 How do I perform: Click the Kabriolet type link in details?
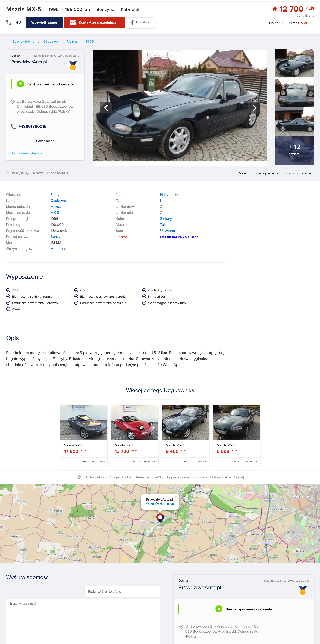pyautogui.click(x=167, y=201)
